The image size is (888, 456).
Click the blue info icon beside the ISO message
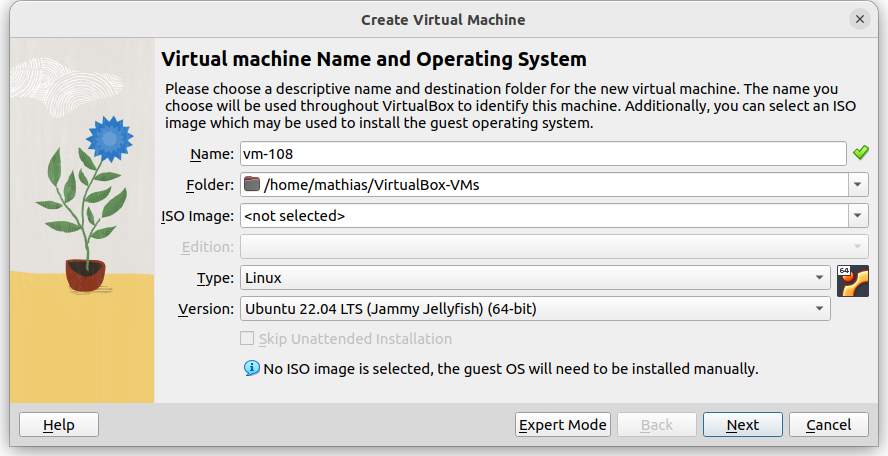pos(252,369)
